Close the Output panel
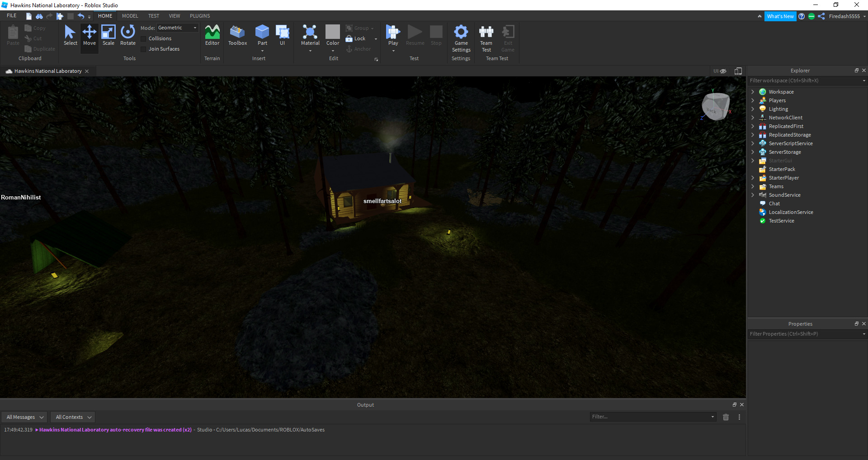The width and height of the screenshot is (868, 460). pos(741,405)
